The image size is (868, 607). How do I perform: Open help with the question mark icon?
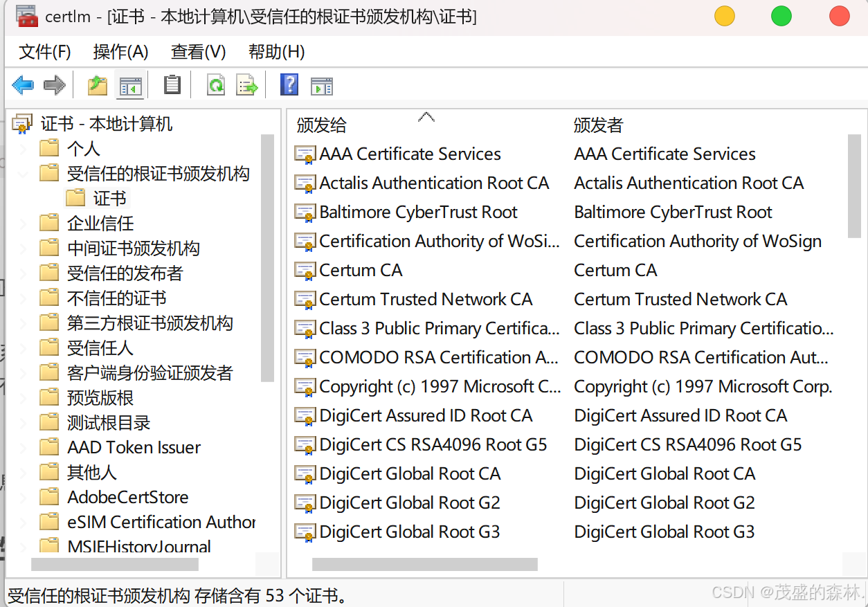point(289,84)
